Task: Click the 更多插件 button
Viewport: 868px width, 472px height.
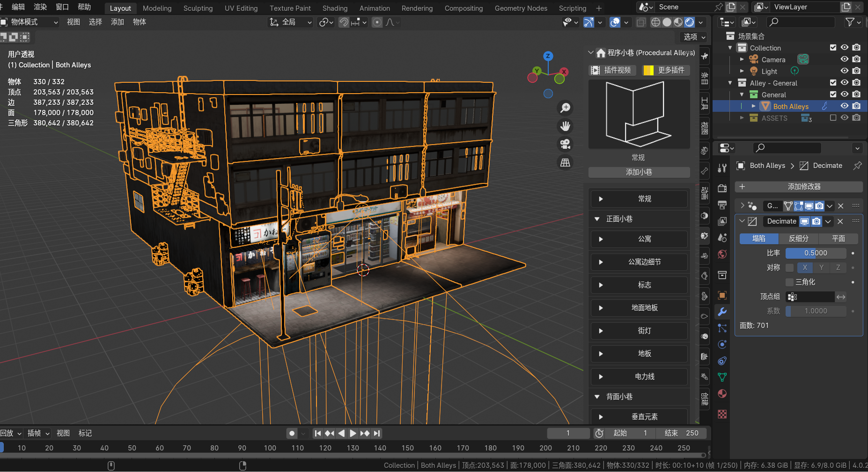Action: click(x=666, y=70)
